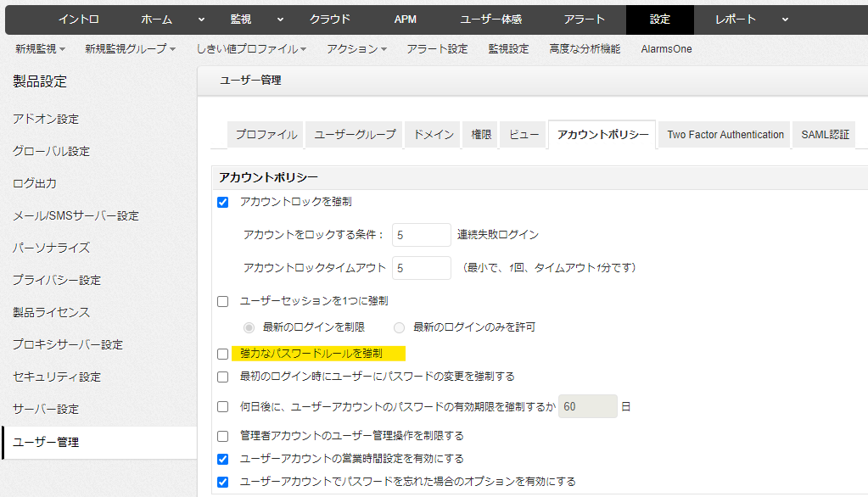
Task: Click the アカウントロックタイムアウト input field
Action: click(x=422, y=268)
